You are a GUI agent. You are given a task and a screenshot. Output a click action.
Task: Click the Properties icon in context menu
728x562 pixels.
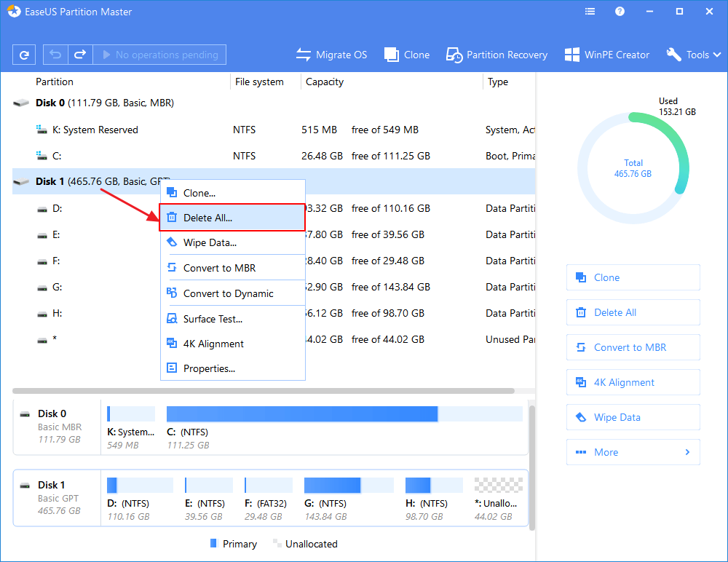click(x=172, y=368)
